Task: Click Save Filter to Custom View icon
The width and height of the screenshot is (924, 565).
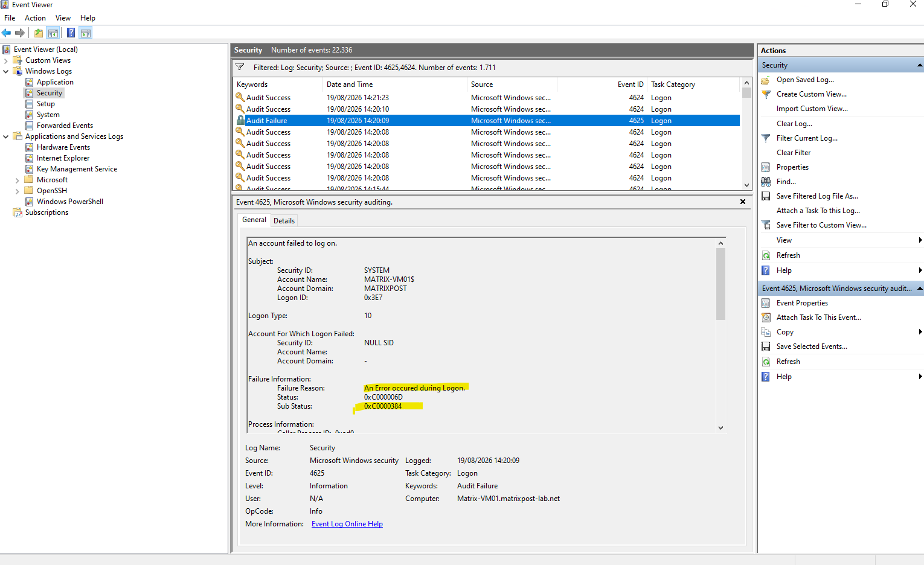Action: point(766,225)
